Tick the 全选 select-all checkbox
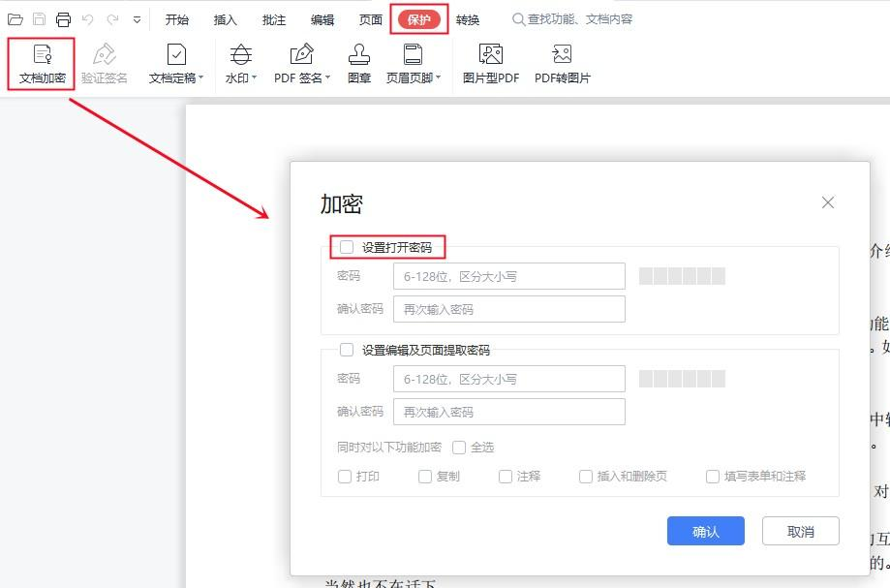 click(459, 448)
